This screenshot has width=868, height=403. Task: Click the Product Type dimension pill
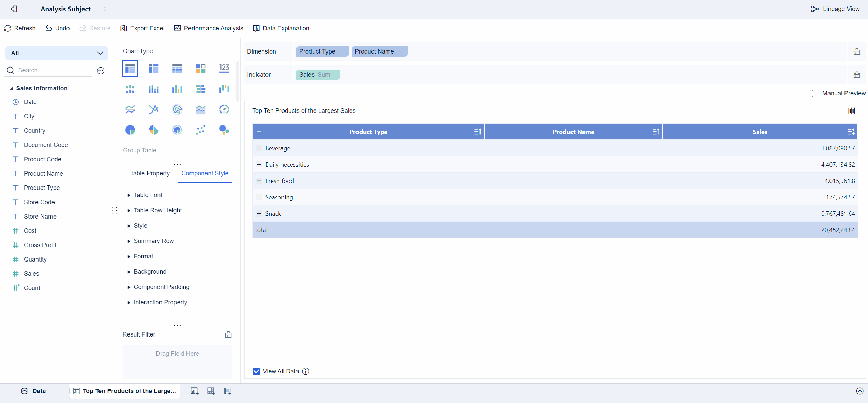[x=322, y=51]
